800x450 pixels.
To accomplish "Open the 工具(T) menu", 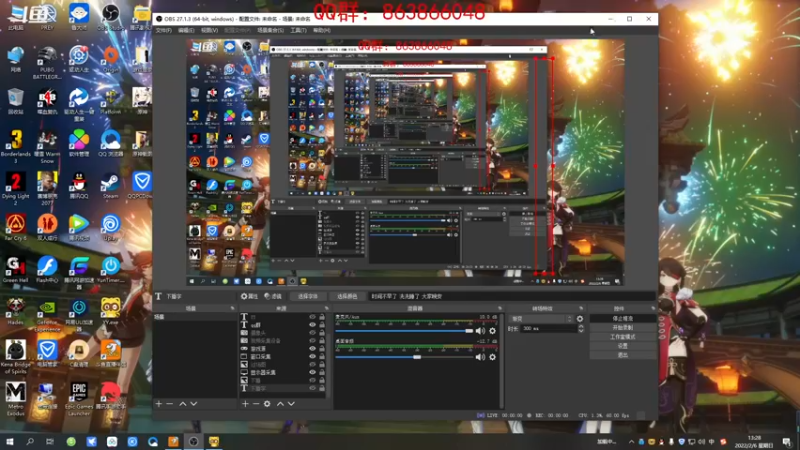I will point(298,31).
